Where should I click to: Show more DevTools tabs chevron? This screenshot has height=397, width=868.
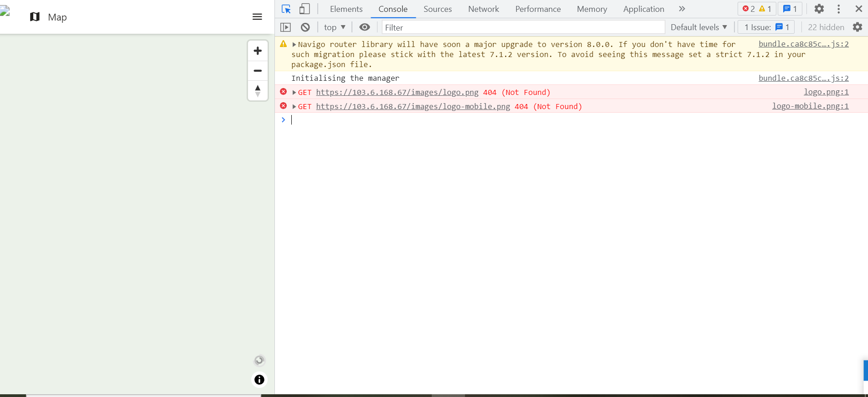click(682, 9)
